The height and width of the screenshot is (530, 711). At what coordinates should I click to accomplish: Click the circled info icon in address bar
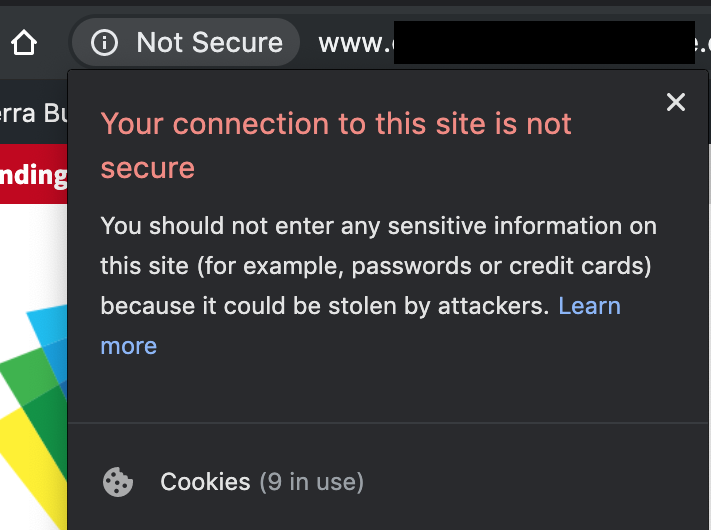(104, 43)
